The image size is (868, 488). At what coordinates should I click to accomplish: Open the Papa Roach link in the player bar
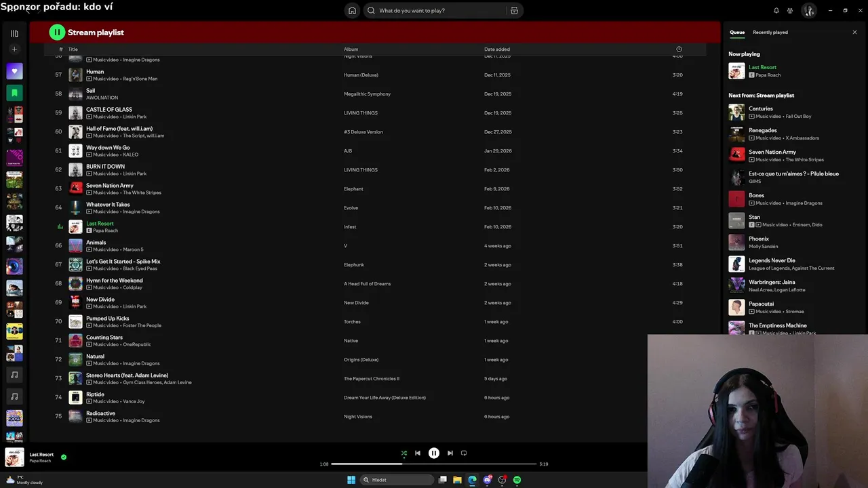click(40, 461)
